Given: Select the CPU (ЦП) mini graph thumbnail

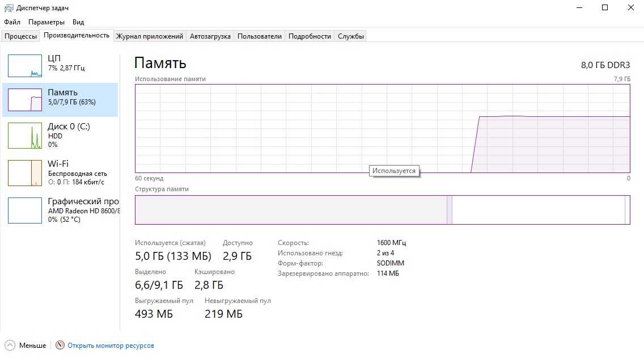Looking at the screenshot, I should point(25,66).
